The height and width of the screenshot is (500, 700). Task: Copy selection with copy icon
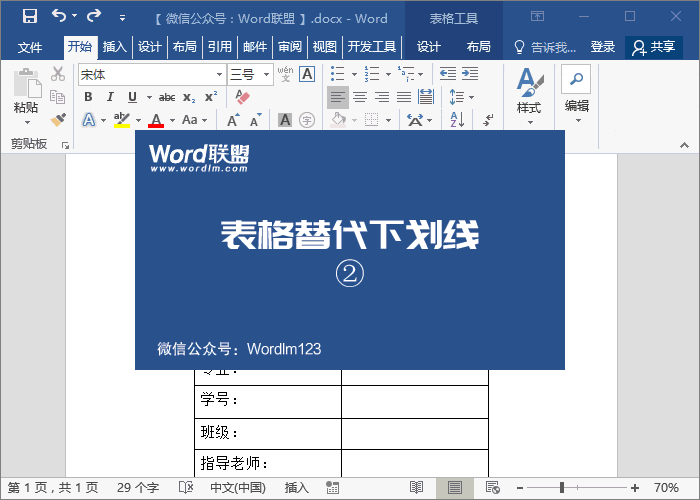click(58, 96)
